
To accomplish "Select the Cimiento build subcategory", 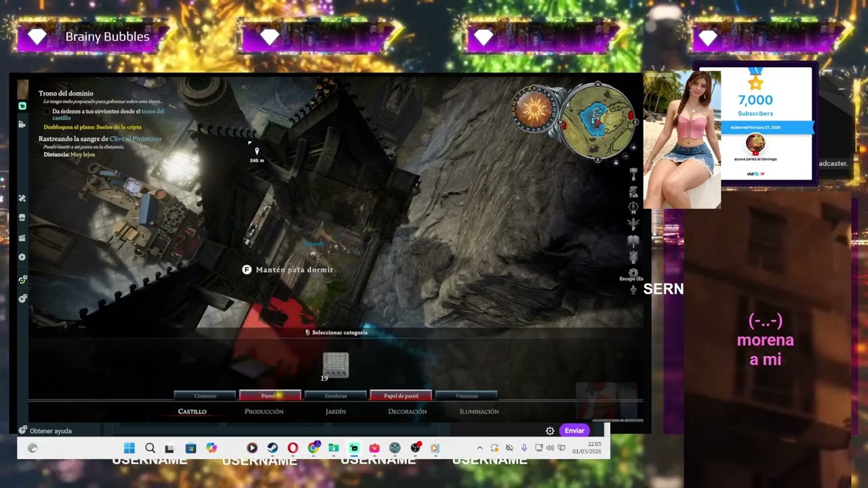I will coord(205,396).
